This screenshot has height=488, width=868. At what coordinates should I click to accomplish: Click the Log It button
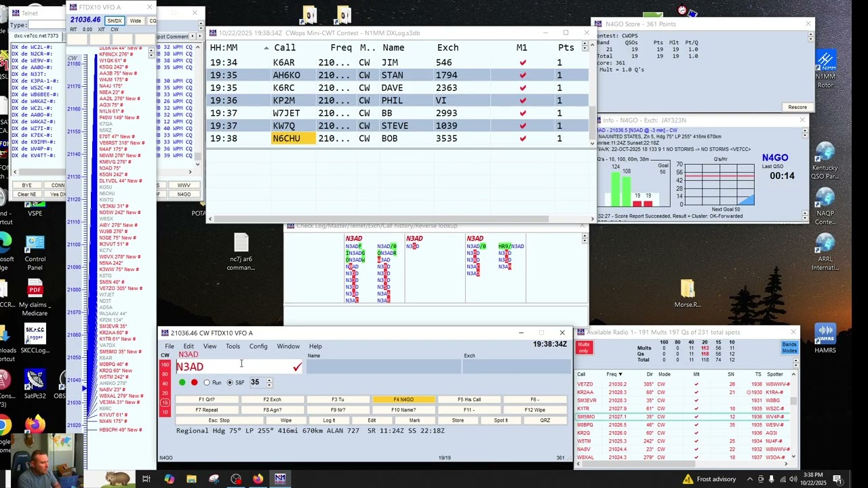tap(329, 420)
